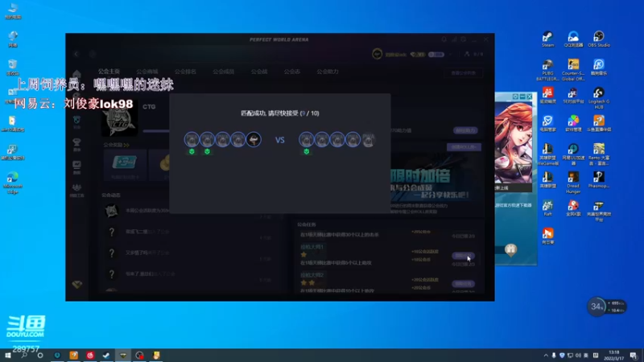
Task: Open the taskbar clock and date
Action: pos(614,356)
